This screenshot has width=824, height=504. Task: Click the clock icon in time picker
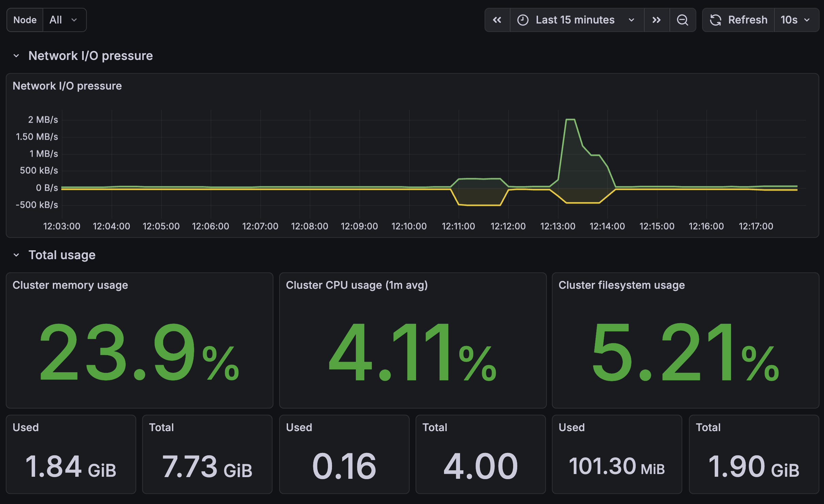pyautogui.click(x=523, y=20)
